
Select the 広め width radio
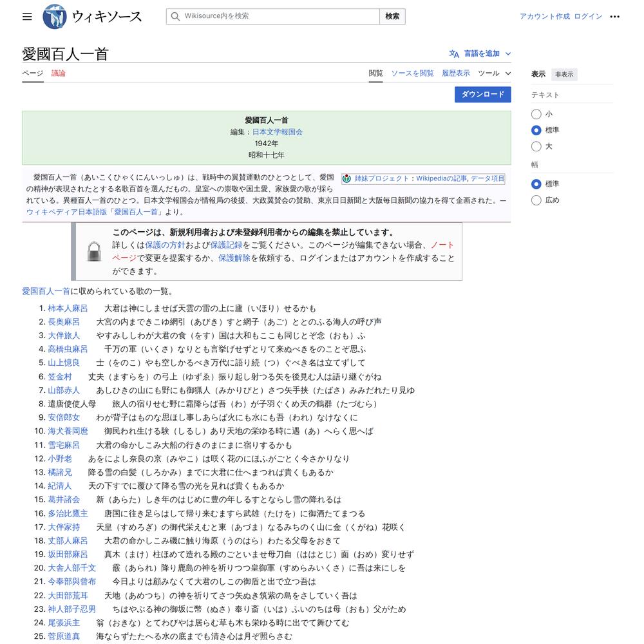click(536, 200)
